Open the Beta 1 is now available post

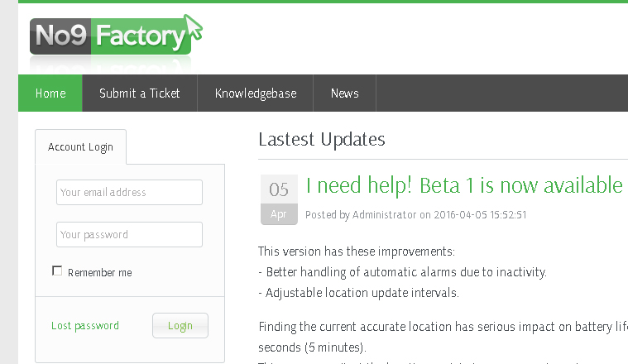tap(463, 185)
